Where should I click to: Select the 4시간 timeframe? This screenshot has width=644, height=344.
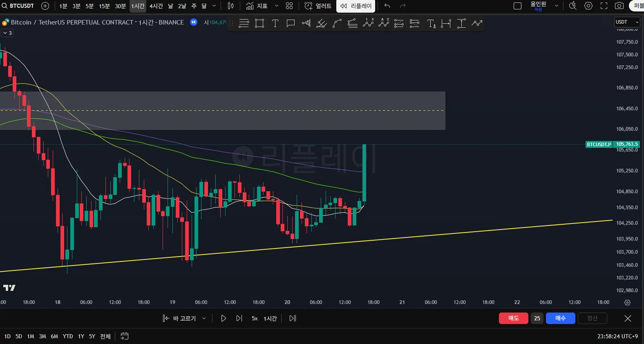pos(156,6)
